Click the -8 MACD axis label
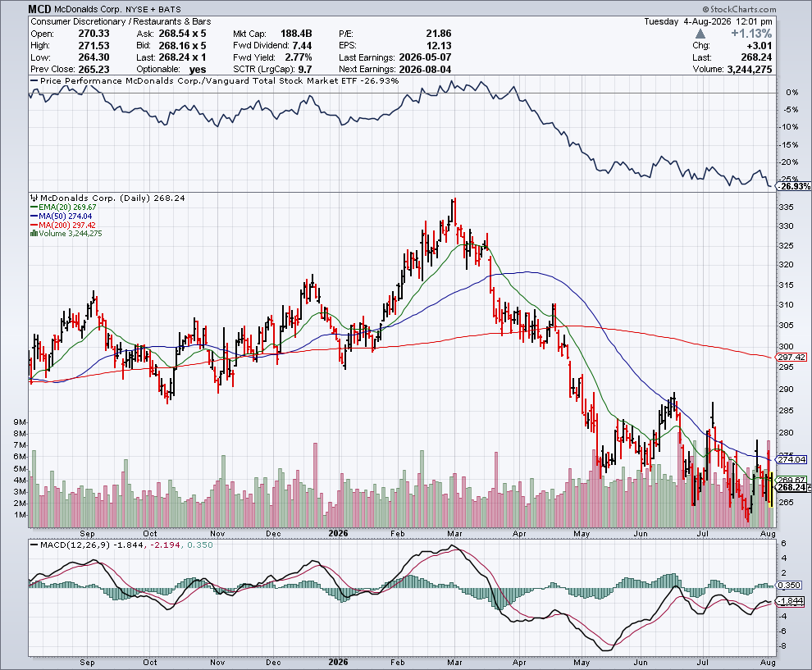Viewport: 812px width, 670px height. [x=784, y=646]
